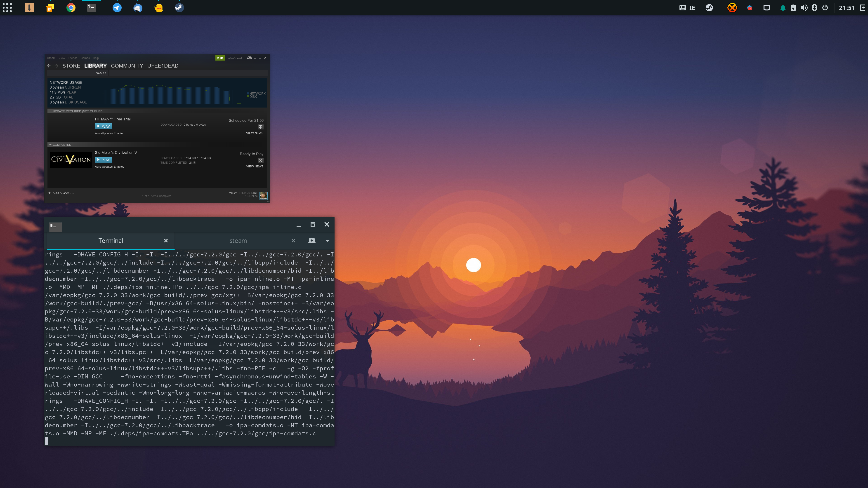Open the wired network indicator
This screenshot has height=488, width=868.
tap(767, 7)
